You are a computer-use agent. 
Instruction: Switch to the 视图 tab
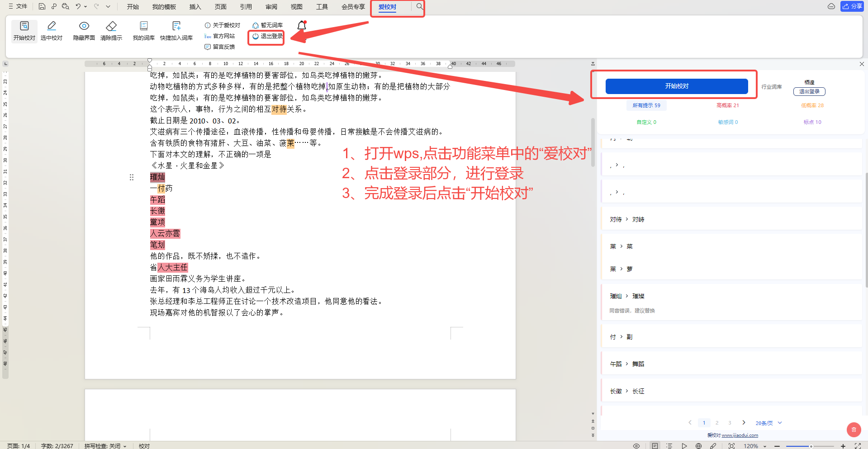pos(297,7)
